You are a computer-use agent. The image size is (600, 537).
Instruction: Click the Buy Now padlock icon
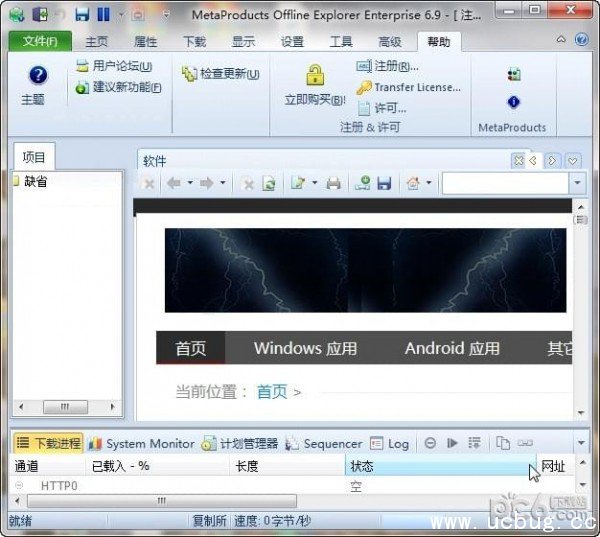pyautogui.click(x=315, y=76)
